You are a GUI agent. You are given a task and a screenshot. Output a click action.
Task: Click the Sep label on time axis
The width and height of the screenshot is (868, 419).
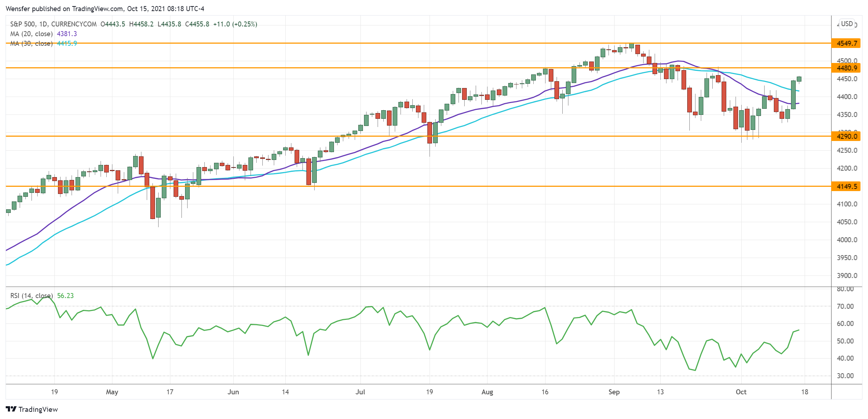(x=614, y=392)
